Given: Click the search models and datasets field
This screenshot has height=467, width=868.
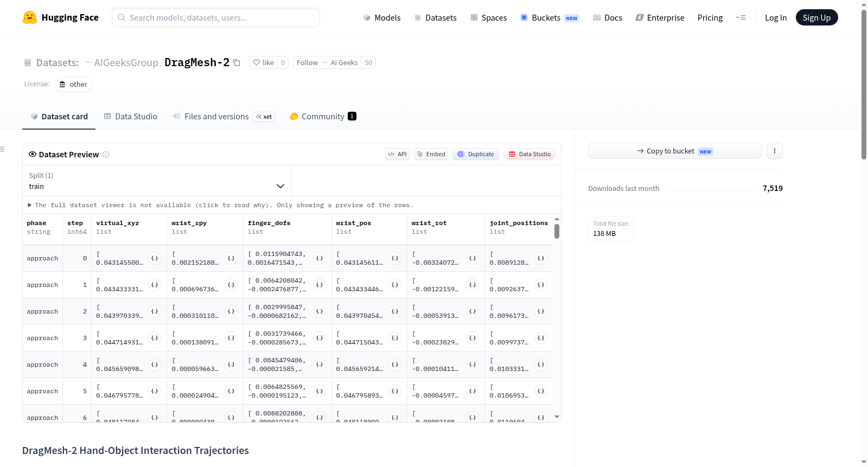Looking at the screenshot, I should click(216, 17).
